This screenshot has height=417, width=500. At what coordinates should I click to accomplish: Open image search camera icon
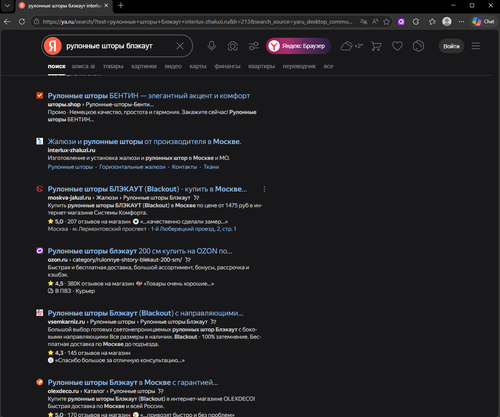[233, 46]
